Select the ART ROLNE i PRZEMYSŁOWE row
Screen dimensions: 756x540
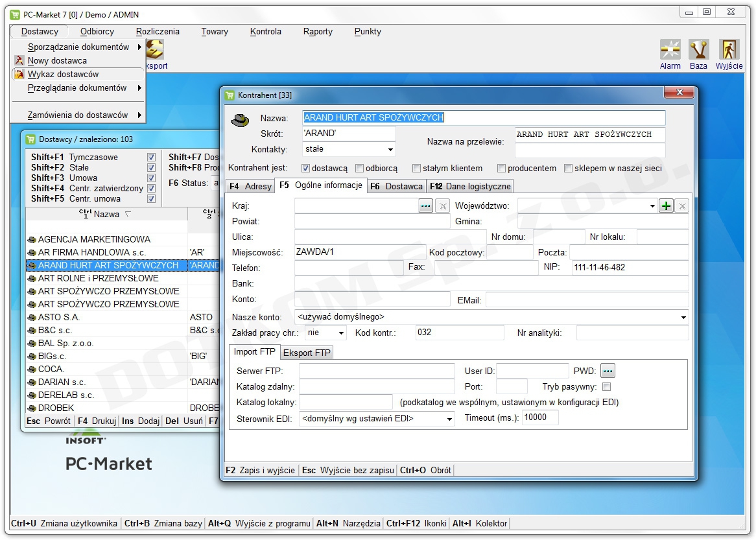tap(106, 278)
